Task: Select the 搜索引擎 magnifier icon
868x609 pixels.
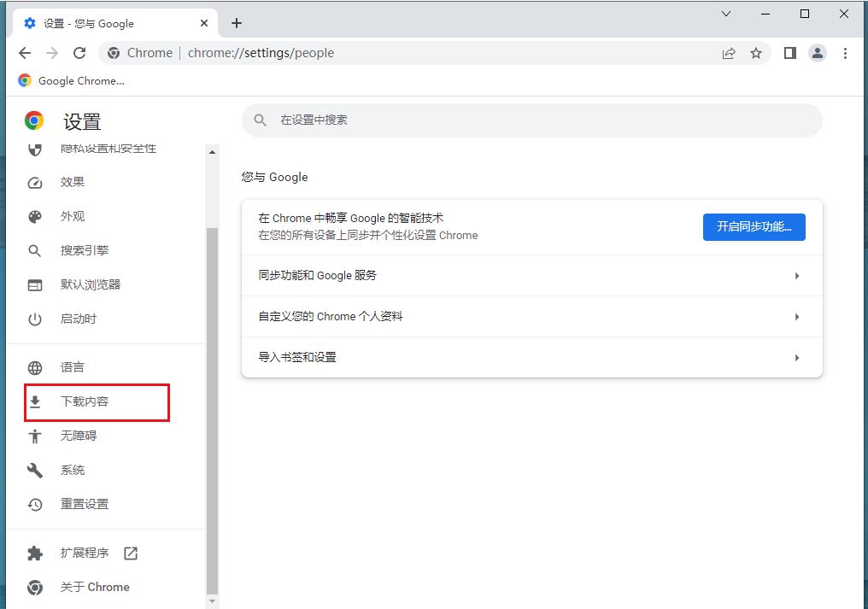Action: (x=35, y=251)
